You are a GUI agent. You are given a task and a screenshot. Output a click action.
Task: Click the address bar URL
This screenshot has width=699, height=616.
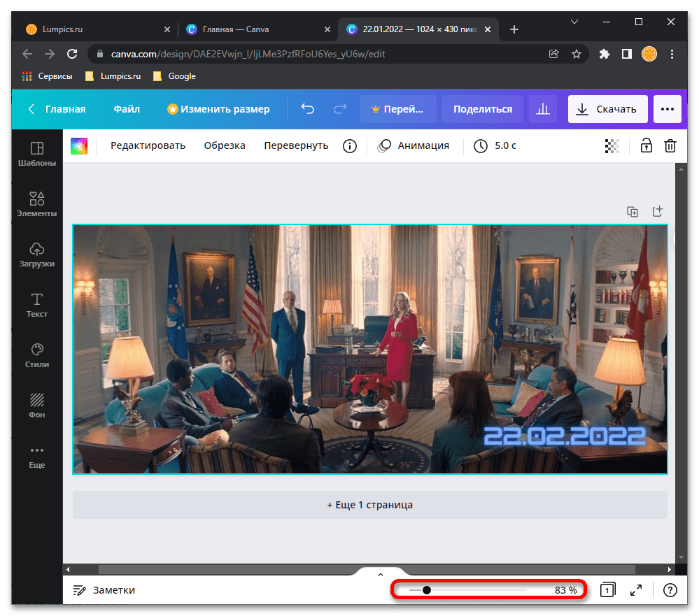(x=248, y=54)
